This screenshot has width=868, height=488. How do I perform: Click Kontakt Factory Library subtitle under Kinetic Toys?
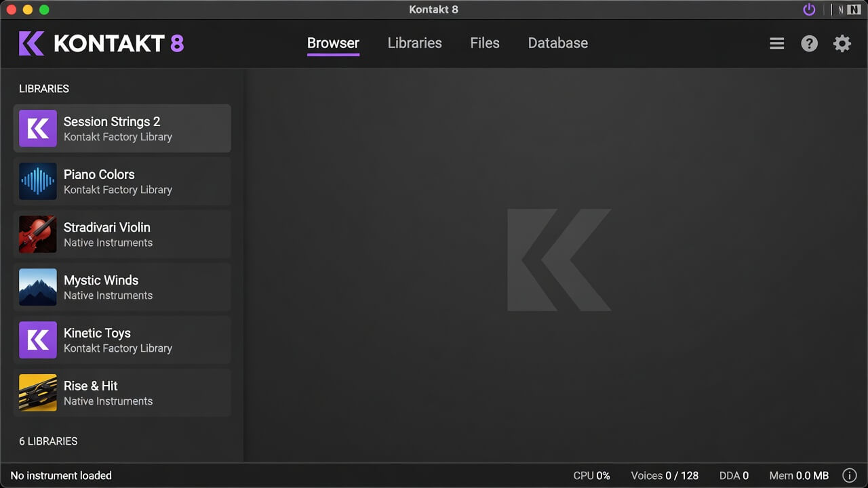click(x=118, y=348)
